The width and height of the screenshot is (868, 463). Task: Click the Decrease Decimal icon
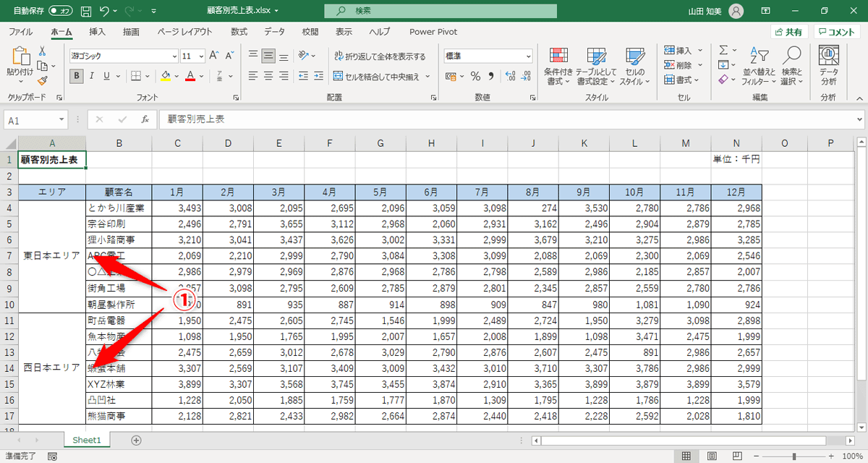pyautogui.click(x=524, y=76)
